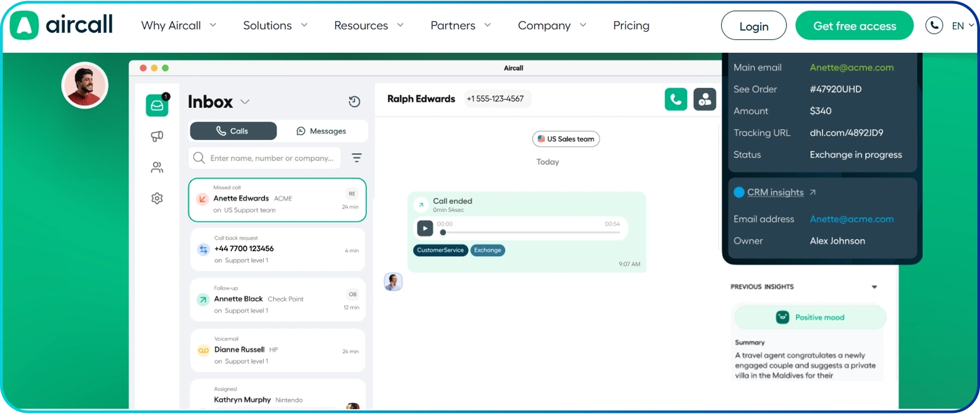This screenshot has height=414, width=980.
Task: Open the megaphone campaigns sidebar icon
Action: coord(157,136)
